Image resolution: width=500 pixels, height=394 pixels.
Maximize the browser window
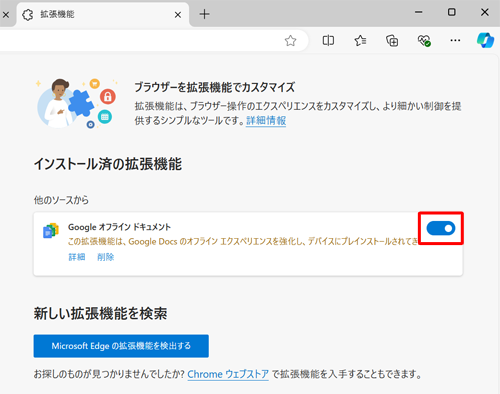click(x=452, y=12)
